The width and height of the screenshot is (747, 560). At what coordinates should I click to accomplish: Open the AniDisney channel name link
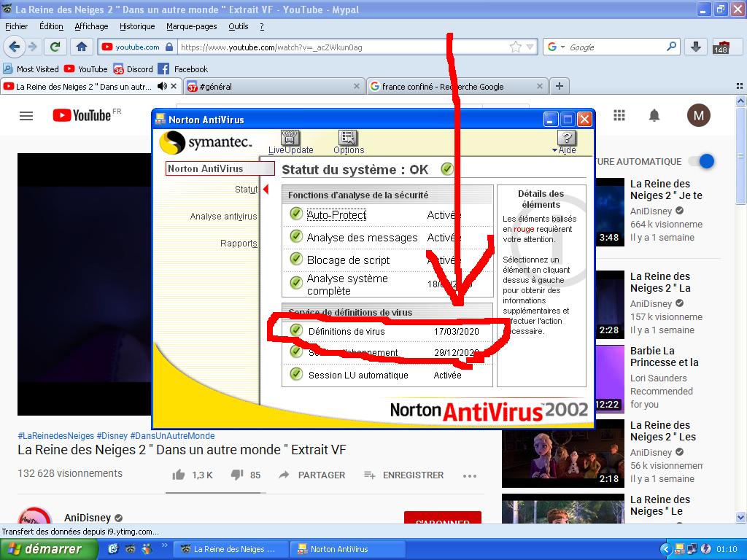(87, 518)
